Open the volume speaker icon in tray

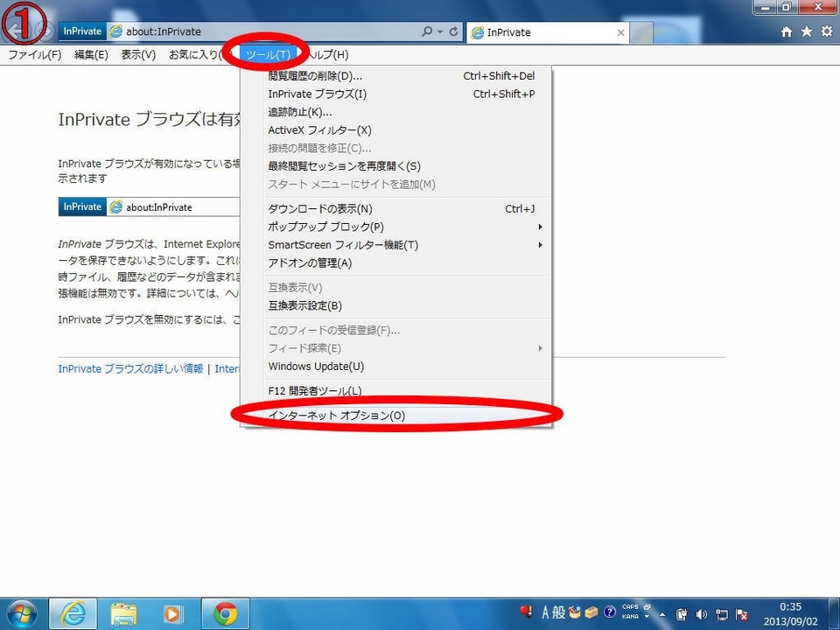pos(701,614)
